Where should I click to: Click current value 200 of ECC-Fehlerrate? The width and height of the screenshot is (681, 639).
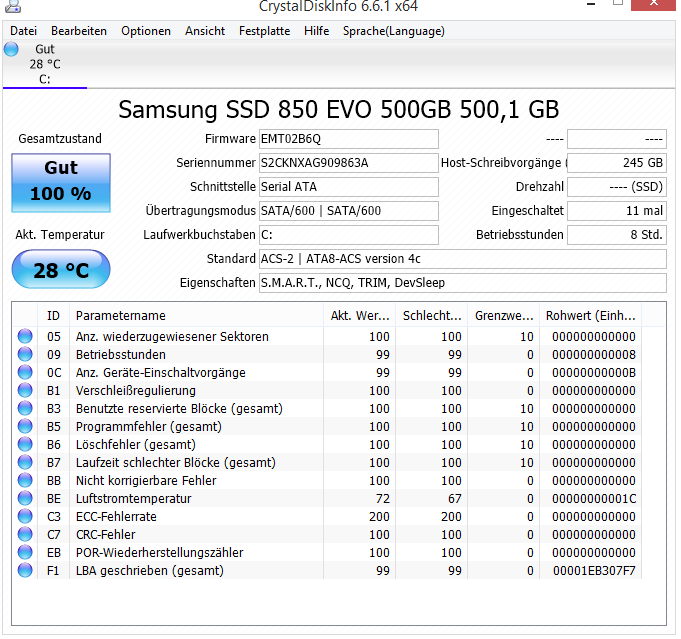pos(379,517)
